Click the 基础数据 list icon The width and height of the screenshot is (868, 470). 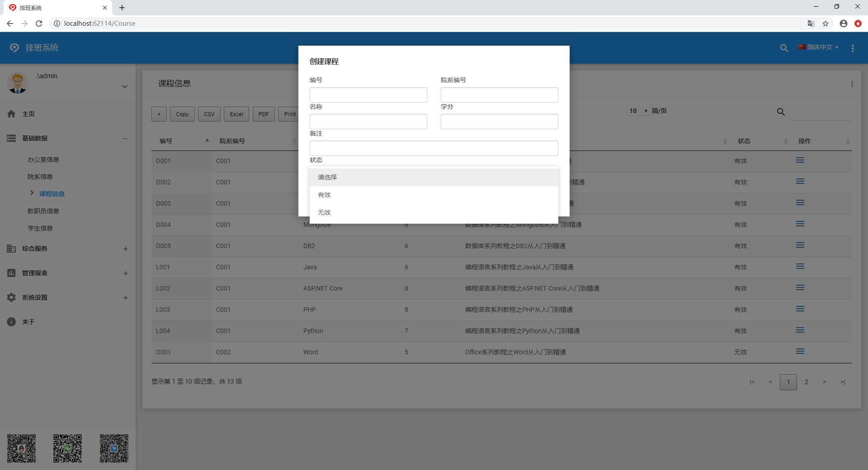(x=11, y=138)
